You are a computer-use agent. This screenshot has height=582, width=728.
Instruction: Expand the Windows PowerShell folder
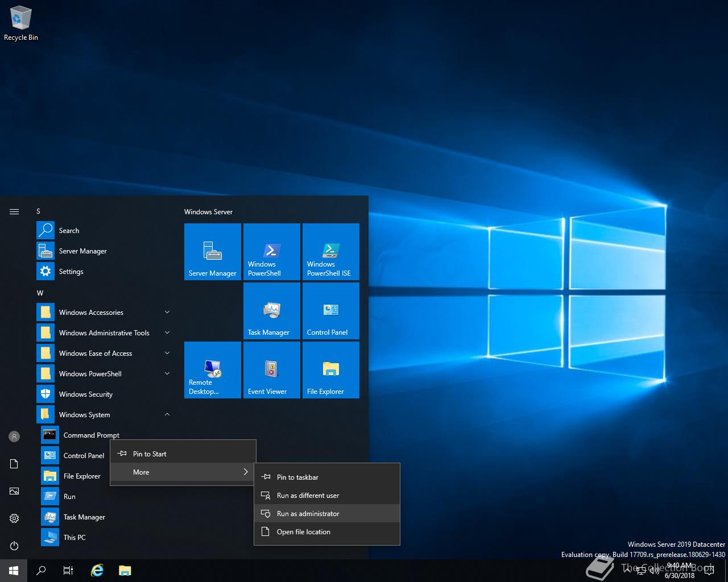tap(105, 374)
